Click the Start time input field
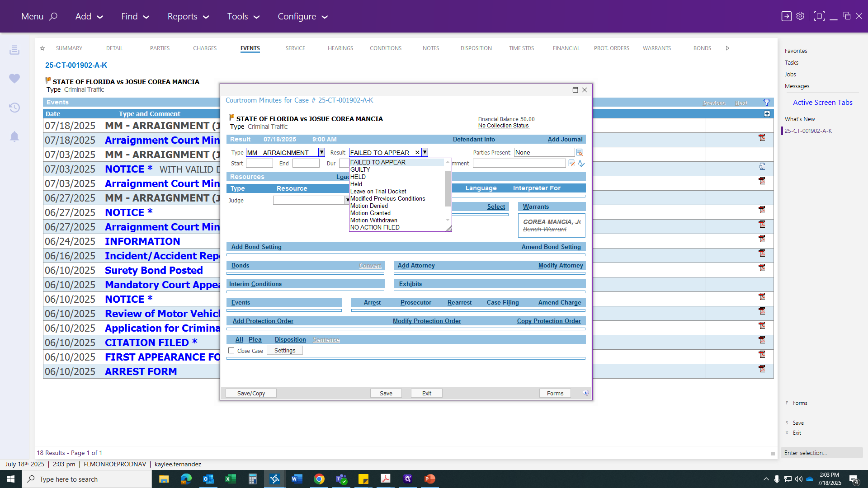Image resolution: width=868 pixels, height=488 pixels. (259, 164)
